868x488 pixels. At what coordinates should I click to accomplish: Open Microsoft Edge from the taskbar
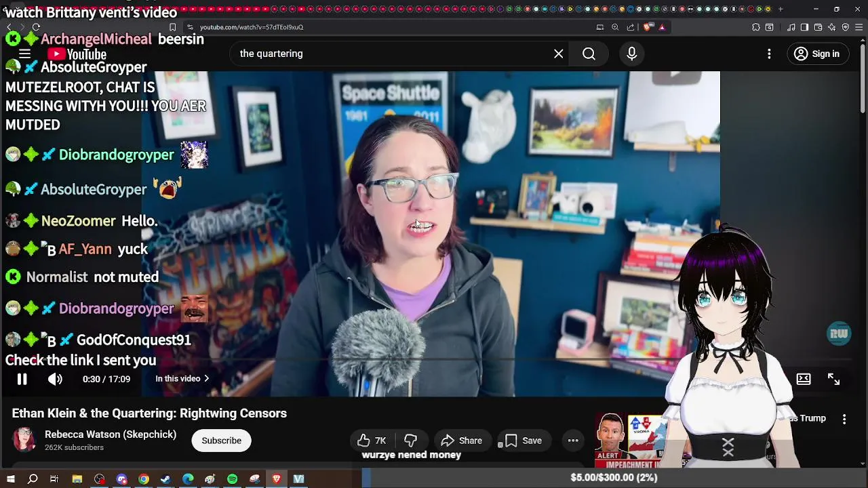coord(188,479)
